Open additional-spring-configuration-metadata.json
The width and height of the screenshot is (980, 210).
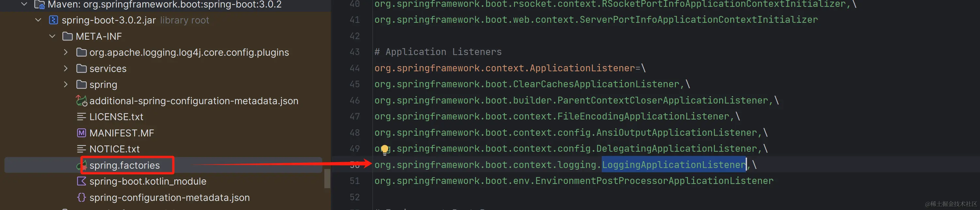click(x=194, y=101)
